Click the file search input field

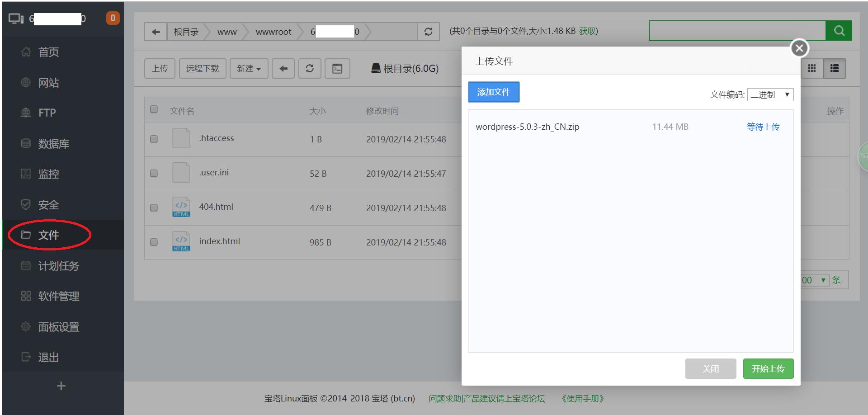click(737, 31)
